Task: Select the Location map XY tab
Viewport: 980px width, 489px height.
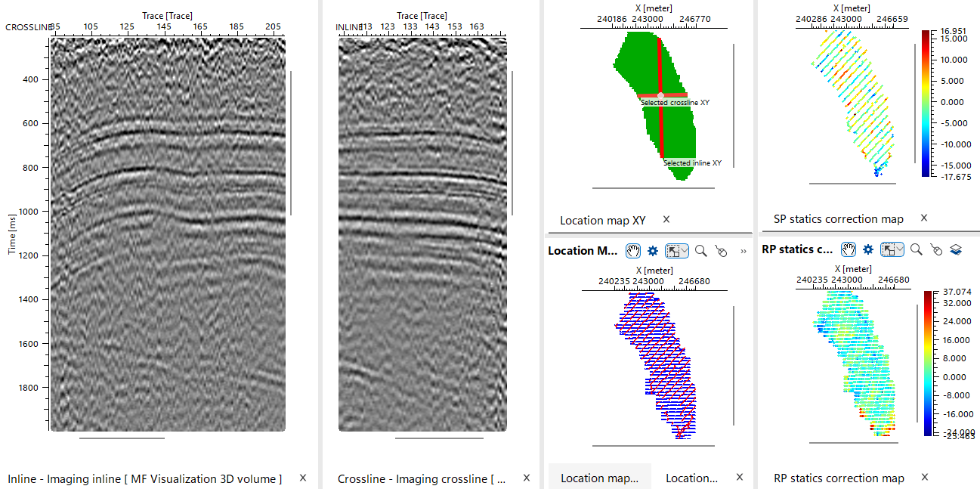Action: [603, 221]
